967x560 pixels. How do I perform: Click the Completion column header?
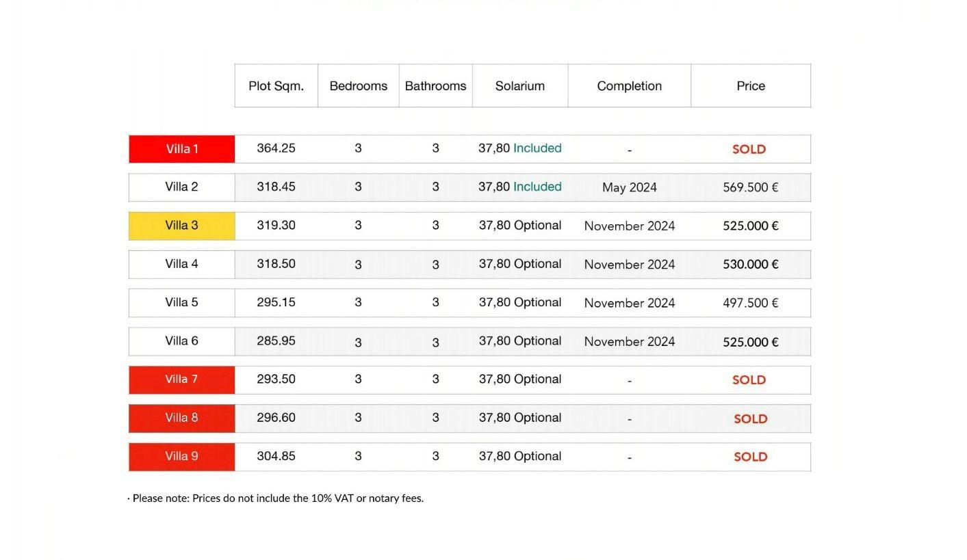point(630,86)
